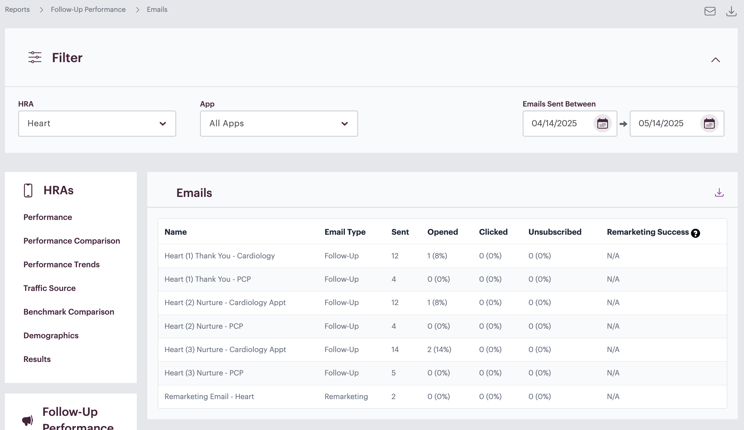Sort by Clicked column header
The height and width of the screenshot is (430, 744).
point(493,232)
